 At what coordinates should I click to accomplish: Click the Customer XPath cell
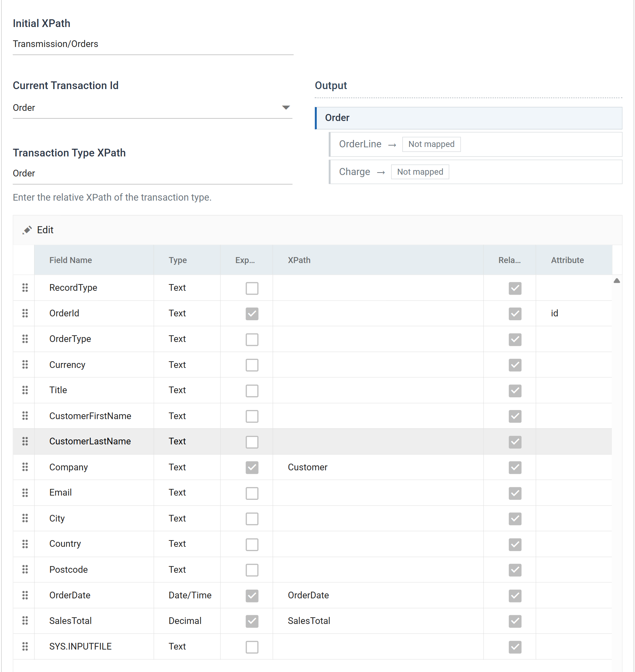[x=378, y=467]
